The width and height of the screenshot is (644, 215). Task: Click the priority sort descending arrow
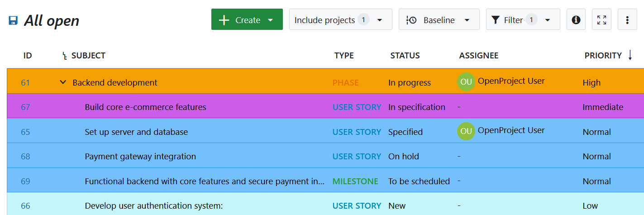coord(630,55)
